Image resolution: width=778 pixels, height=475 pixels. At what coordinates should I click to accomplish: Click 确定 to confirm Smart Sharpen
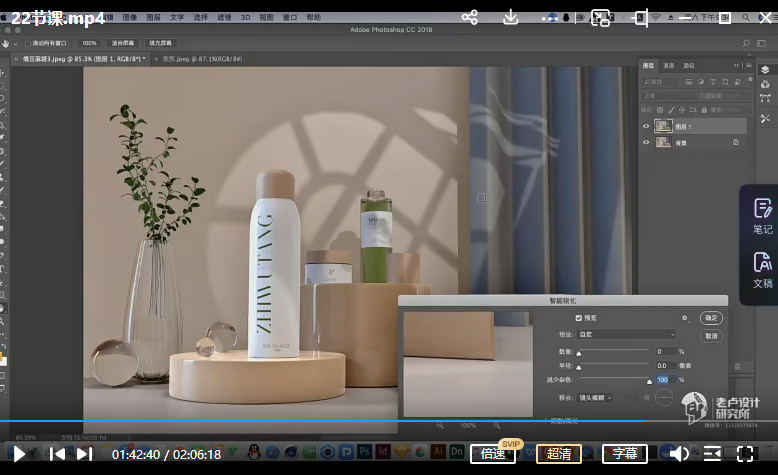(711, 318)
